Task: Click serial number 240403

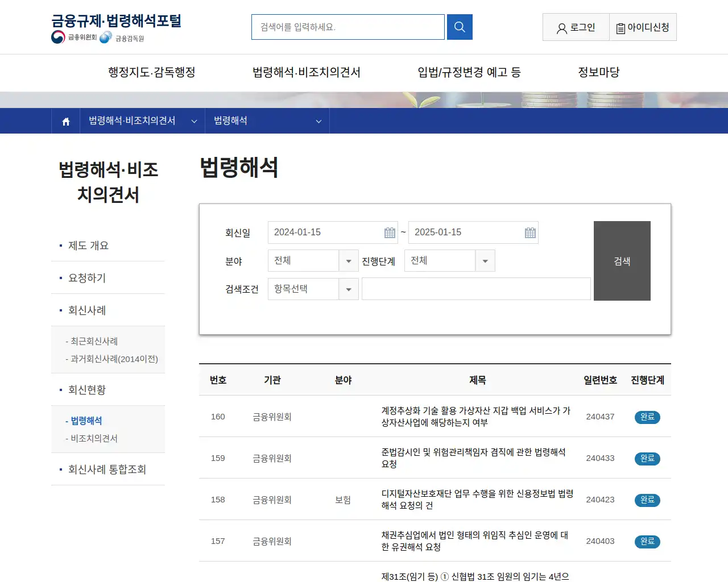Action: [600, 541]
